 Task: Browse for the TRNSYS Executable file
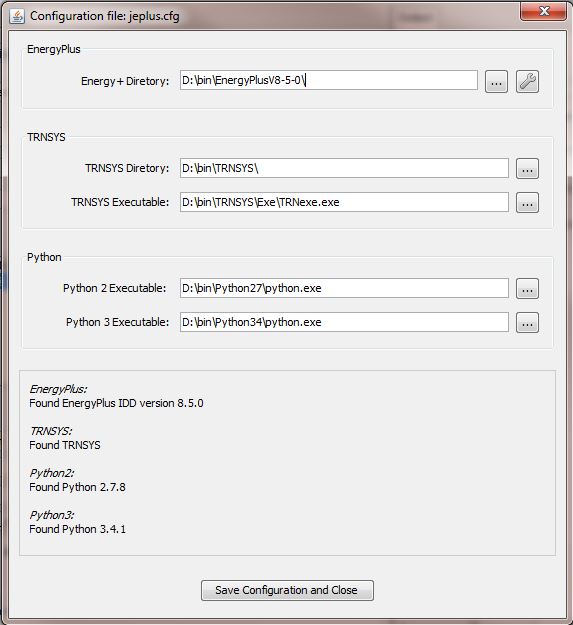527,202
